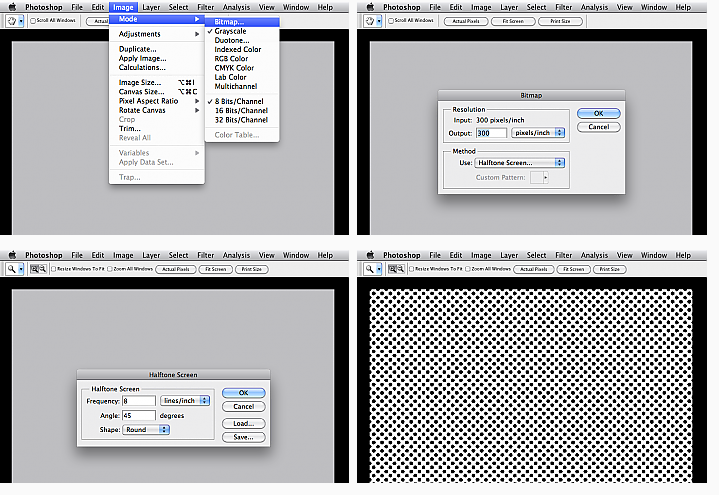Open Method Use dropdown showing Halftone Screen

pyautogui.click(x=520, y=163)
